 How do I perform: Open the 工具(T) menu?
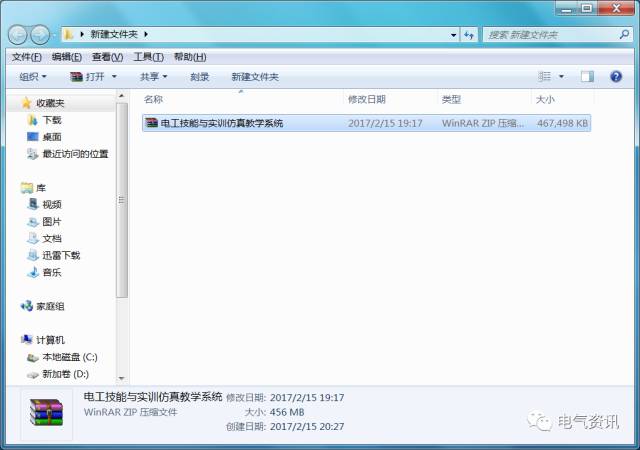click(149, 57)
